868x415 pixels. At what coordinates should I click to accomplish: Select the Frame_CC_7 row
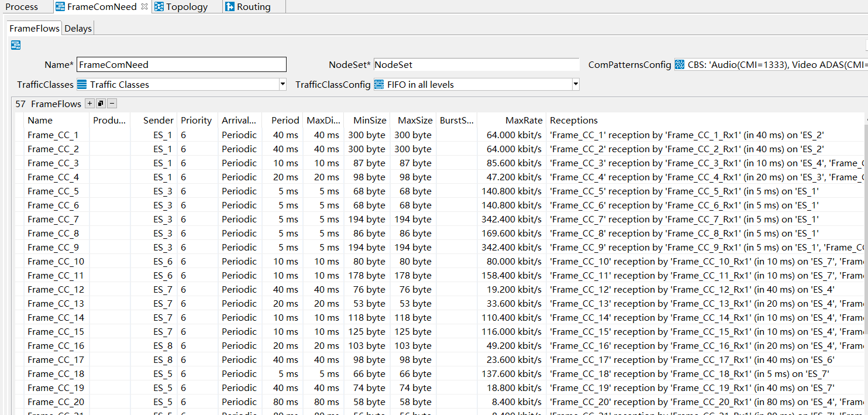(53, 219)
